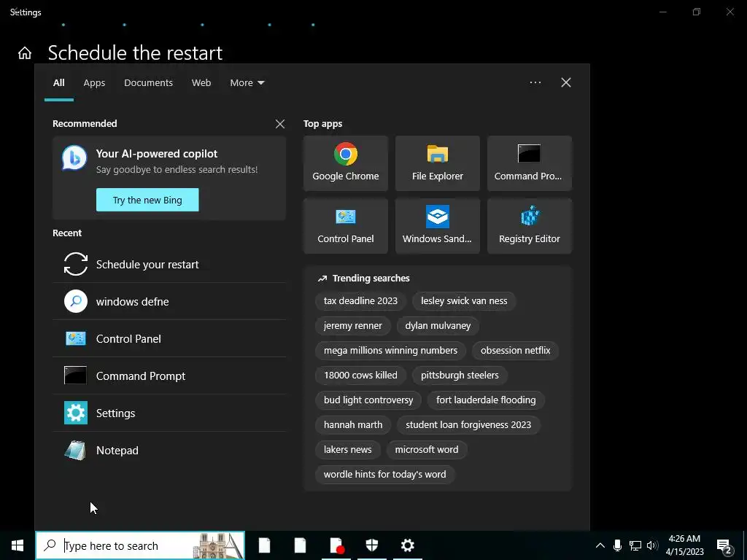Screen dimensions: 747x560
Task: Expand the More filter dropdown
Action: point(247,83)
